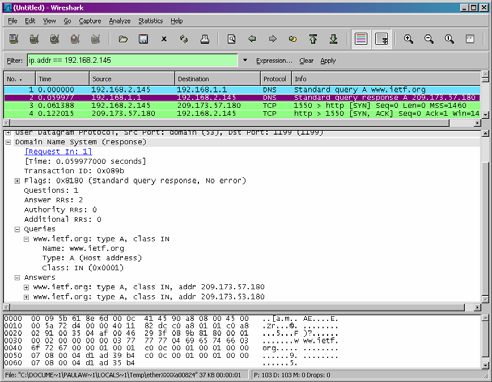The width and height of the screenshot is (492, 382).
Task: Open the Go menu
Action: (x=67, y=21)
